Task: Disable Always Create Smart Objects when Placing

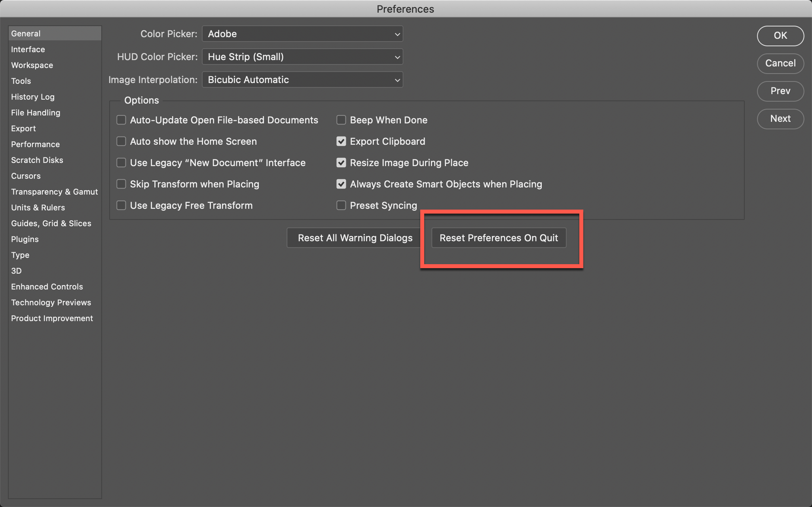Action: click(341, 184)
